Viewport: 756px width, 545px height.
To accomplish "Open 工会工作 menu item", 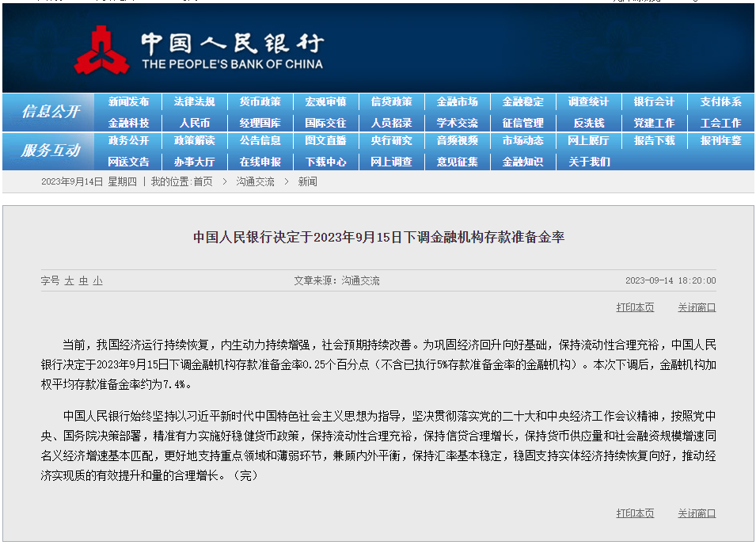I will (x=720, y=123).
